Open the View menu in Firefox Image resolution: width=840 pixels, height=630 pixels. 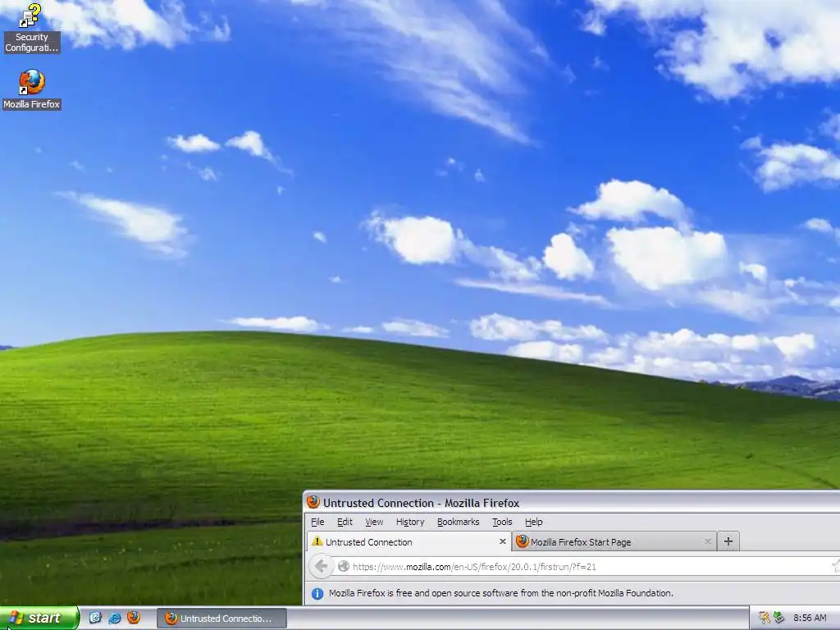click(x=374, y=522)
